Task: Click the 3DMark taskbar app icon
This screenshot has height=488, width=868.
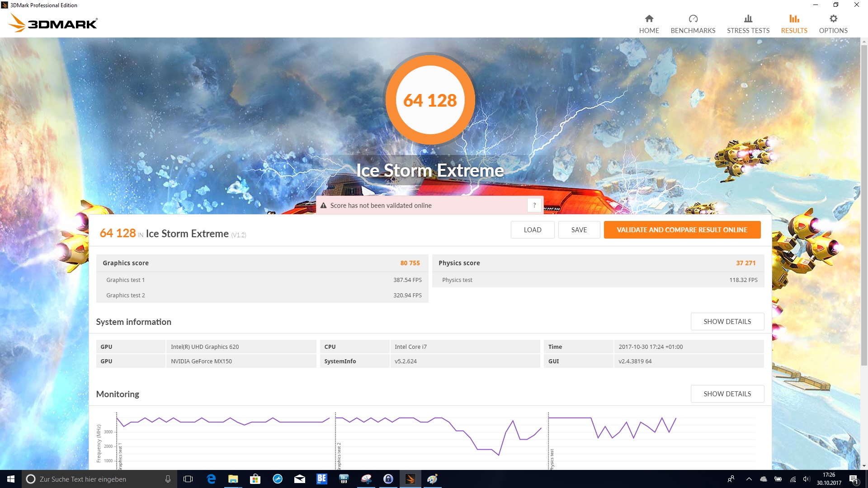Action: pos(410,479)
